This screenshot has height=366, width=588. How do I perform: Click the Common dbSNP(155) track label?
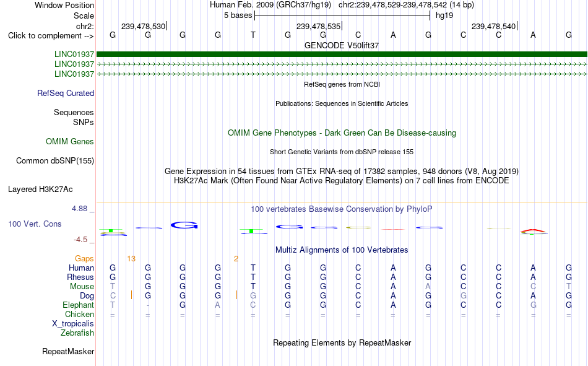point(54,160)
